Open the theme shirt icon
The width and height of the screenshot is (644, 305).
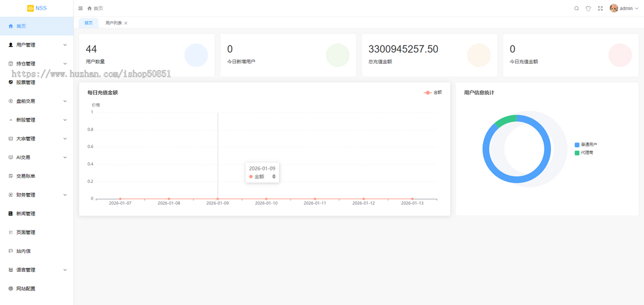[588, 9]
